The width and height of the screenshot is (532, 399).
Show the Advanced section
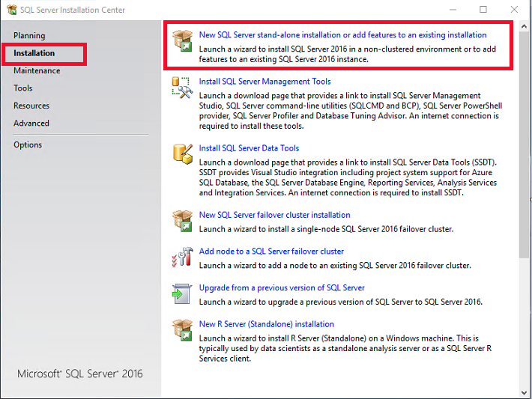tap(31, 123)
